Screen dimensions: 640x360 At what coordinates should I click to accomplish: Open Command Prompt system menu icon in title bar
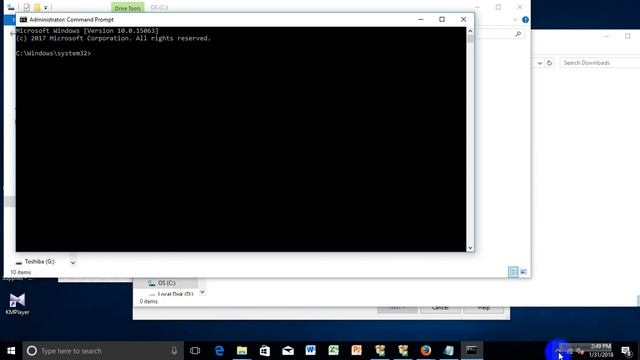click(x=23, y=20)
